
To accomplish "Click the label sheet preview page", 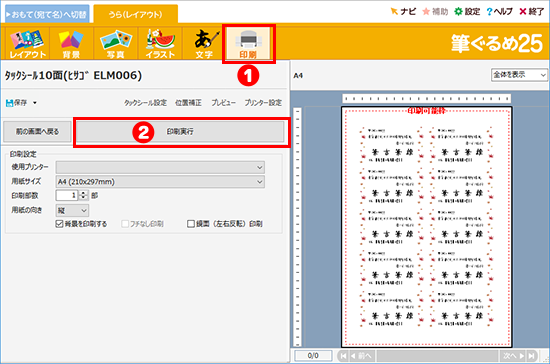I will (427, 227).
